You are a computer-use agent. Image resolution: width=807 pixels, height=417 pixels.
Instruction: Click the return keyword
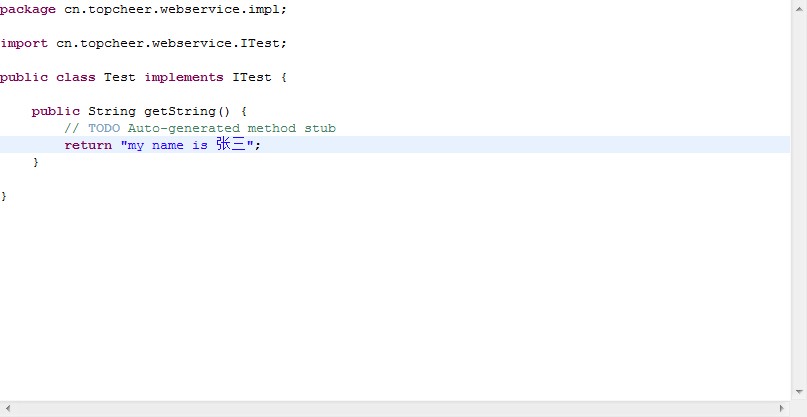(x=88, y=145)
